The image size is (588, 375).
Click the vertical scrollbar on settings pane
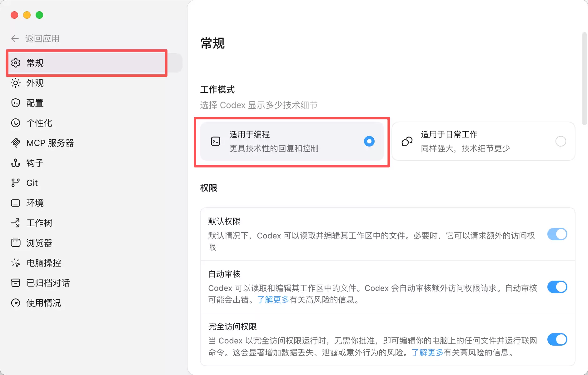(x=584, y=79)
